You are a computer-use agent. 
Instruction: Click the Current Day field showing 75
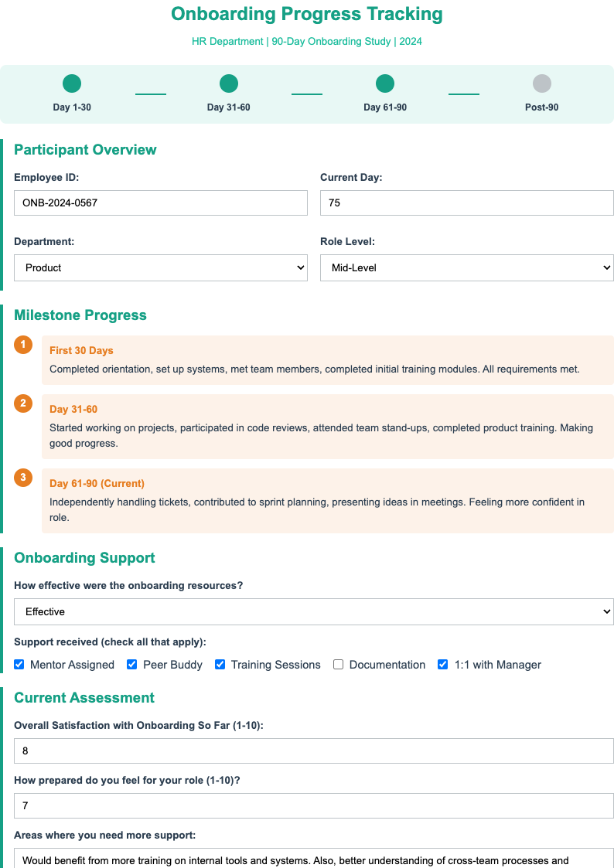[467, 203]
